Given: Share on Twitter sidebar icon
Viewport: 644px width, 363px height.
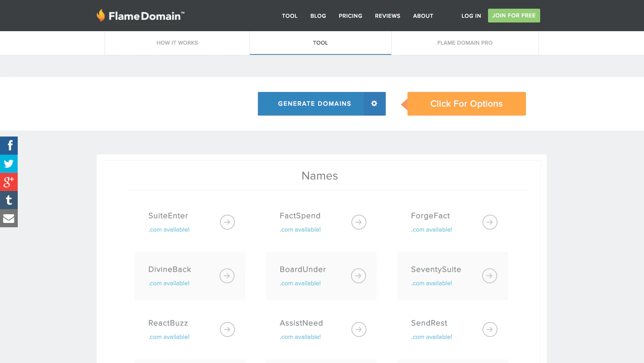Looking at the screenshot, I should [x=9, y=164].
